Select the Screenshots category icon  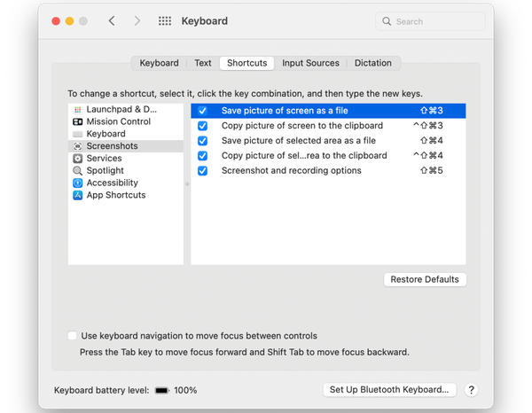point(78,146)
